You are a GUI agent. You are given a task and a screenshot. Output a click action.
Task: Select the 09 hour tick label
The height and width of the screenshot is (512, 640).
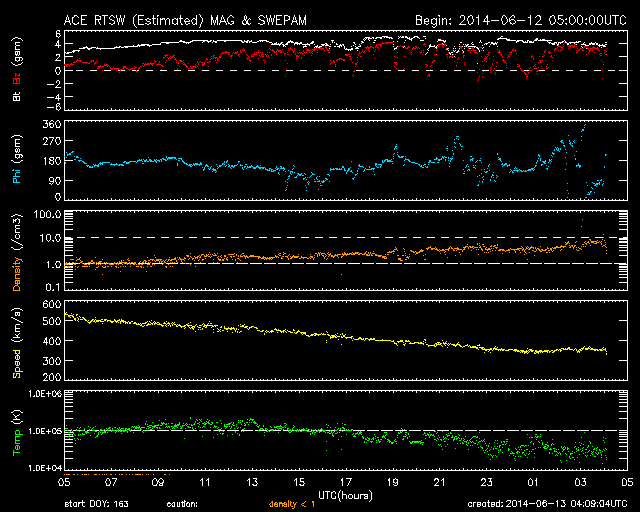pos(158,482)
